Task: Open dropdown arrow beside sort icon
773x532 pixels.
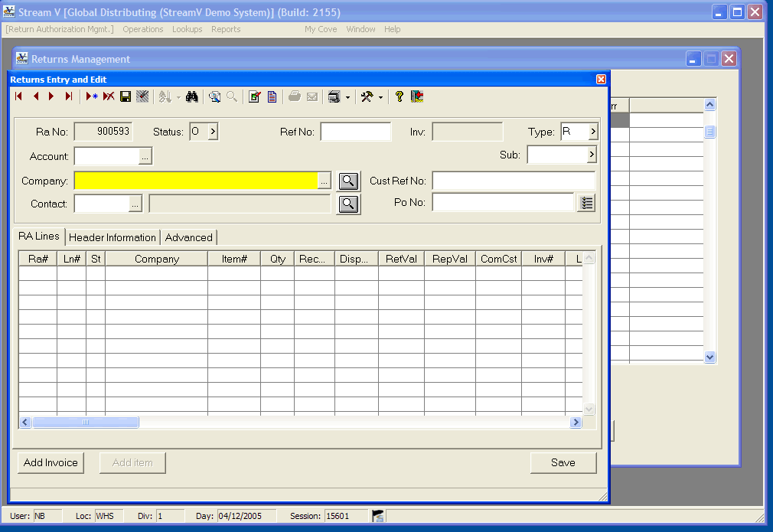Action: click(x=178, y=97)
